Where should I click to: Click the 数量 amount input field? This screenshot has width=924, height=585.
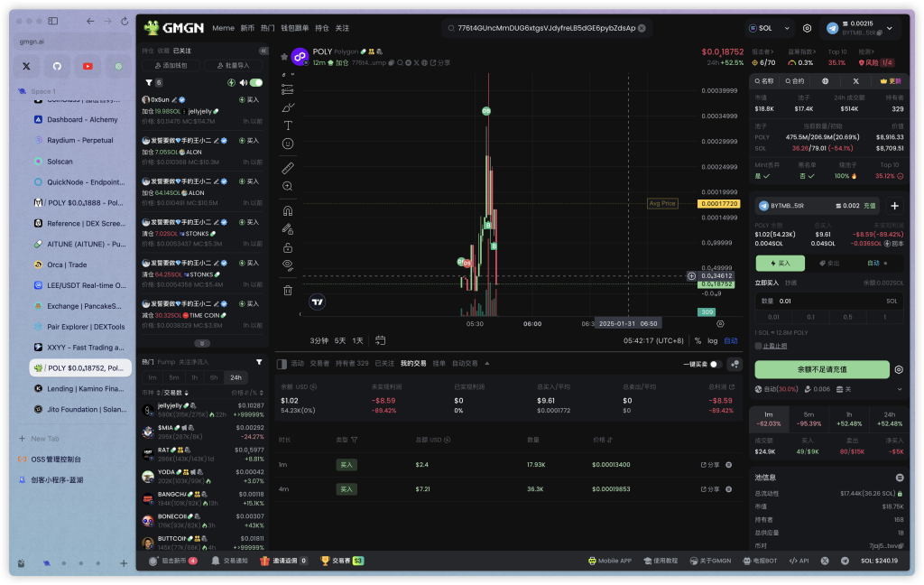(x=828, y=301)
